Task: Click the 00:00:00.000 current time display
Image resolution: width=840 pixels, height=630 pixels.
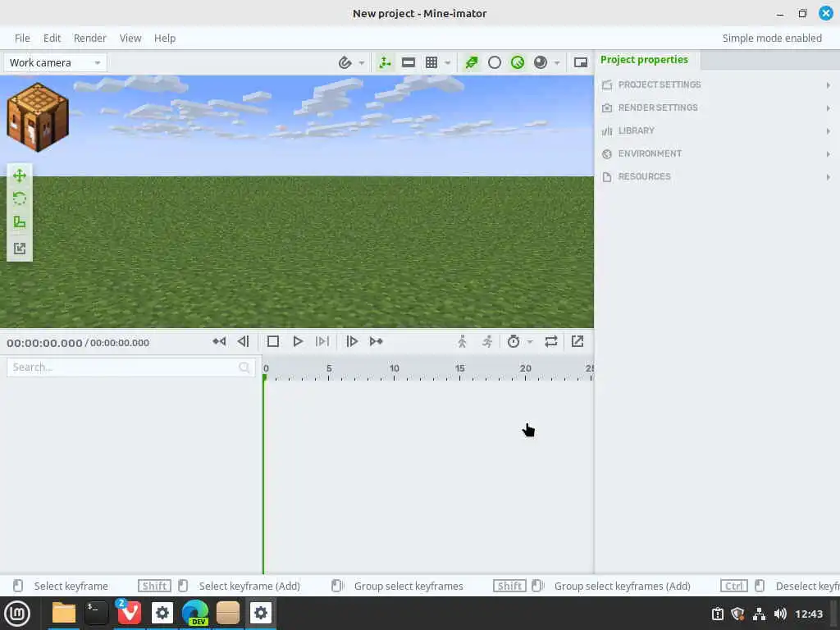Action: (x=44, y=343)
